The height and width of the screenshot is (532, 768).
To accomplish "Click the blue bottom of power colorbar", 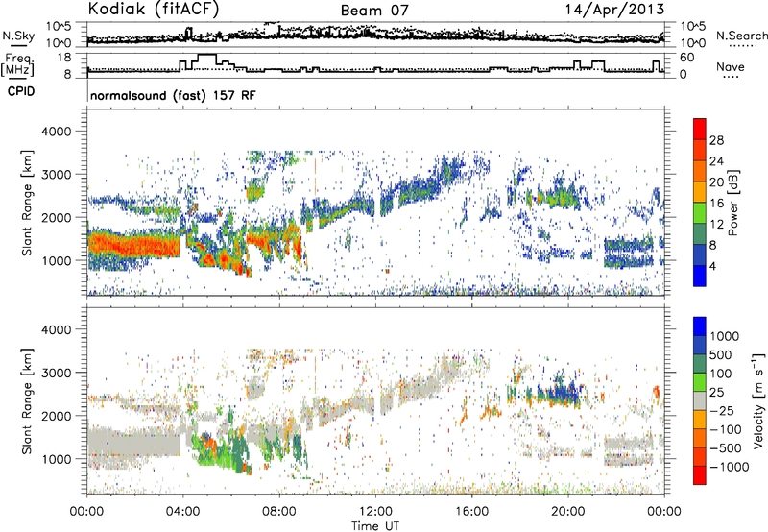I will pyautogui.click(x=700, y=276).
